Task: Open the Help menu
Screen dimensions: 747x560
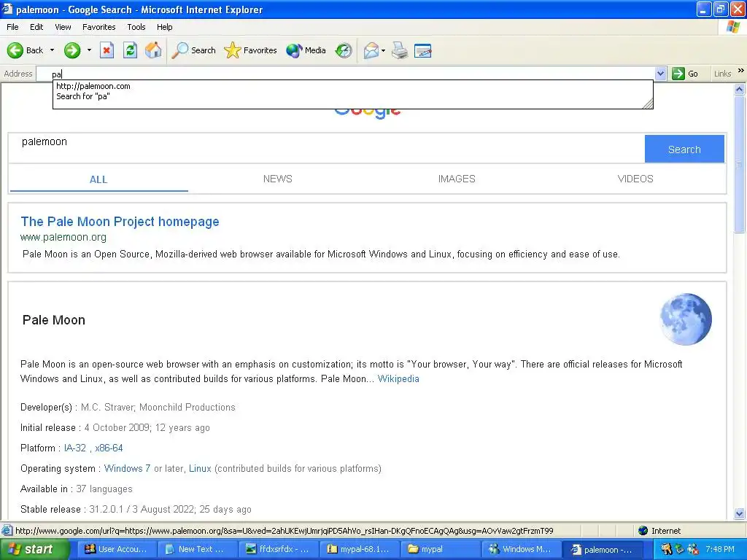Action: [164, 27]
